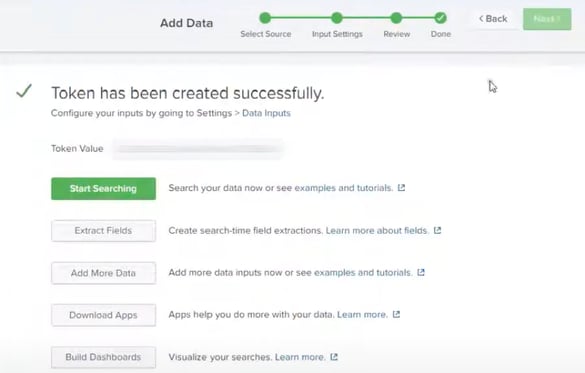Open examples and tutorials link near Start Searching
585x373 pixels.
[x=344, y=188]
